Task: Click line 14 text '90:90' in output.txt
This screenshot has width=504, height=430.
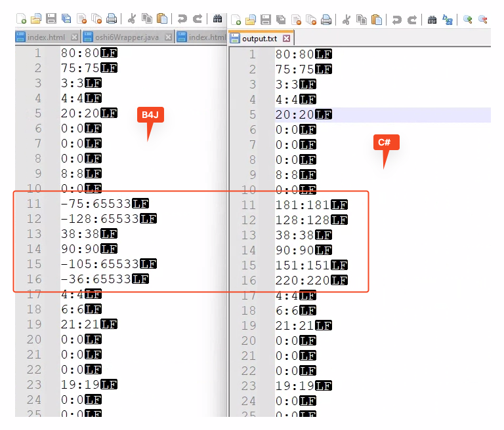Action: (295, 250)
